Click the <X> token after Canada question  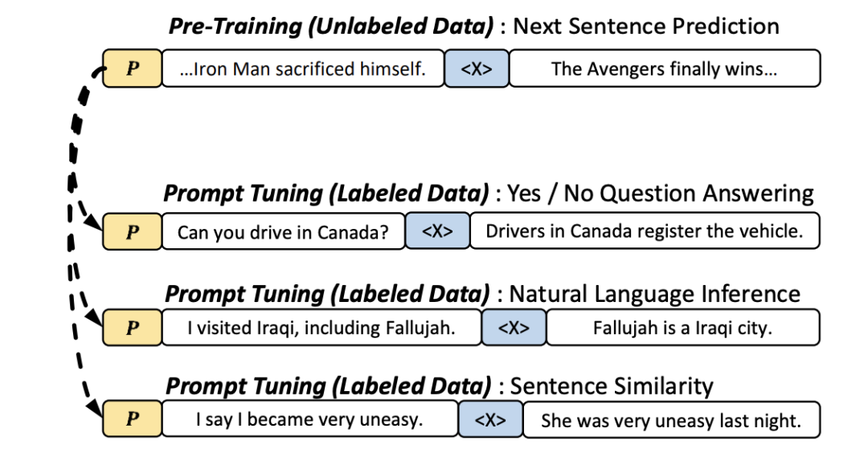tap(437, 231)
